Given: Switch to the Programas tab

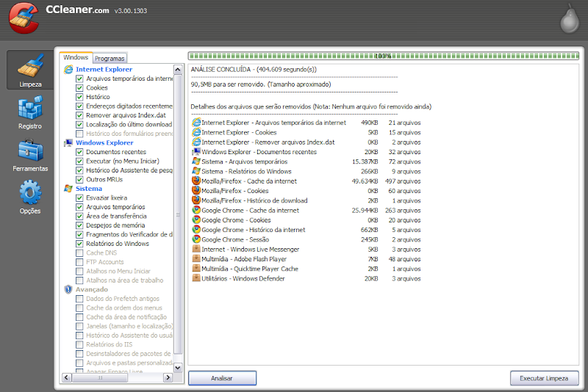Looking at the screenshot, I should [110, 59].
